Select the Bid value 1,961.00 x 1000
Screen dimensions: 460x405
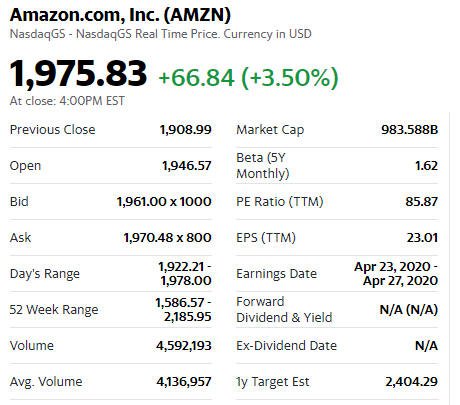point(164,202)
